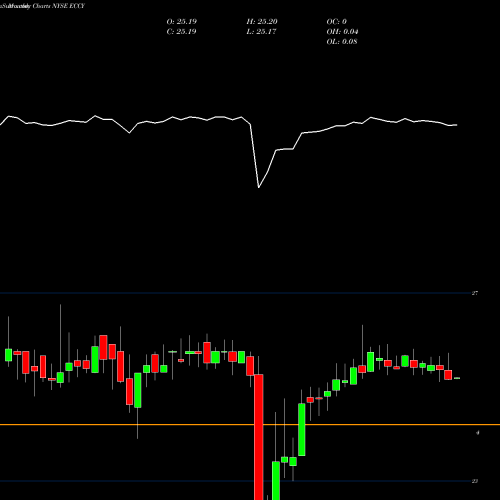The height and width of the screenshot is (500, 500).
Task: Click the "OC: 0" readout
Action: coord(337,22)
